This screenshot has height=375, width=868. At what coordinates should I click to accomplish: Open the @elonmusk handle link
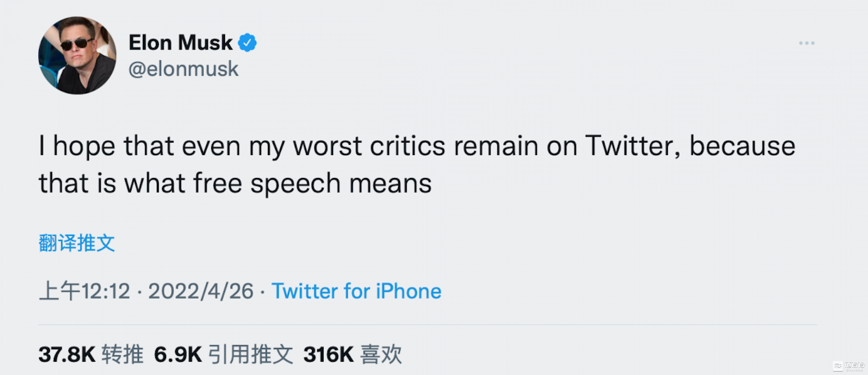[183, 69]
